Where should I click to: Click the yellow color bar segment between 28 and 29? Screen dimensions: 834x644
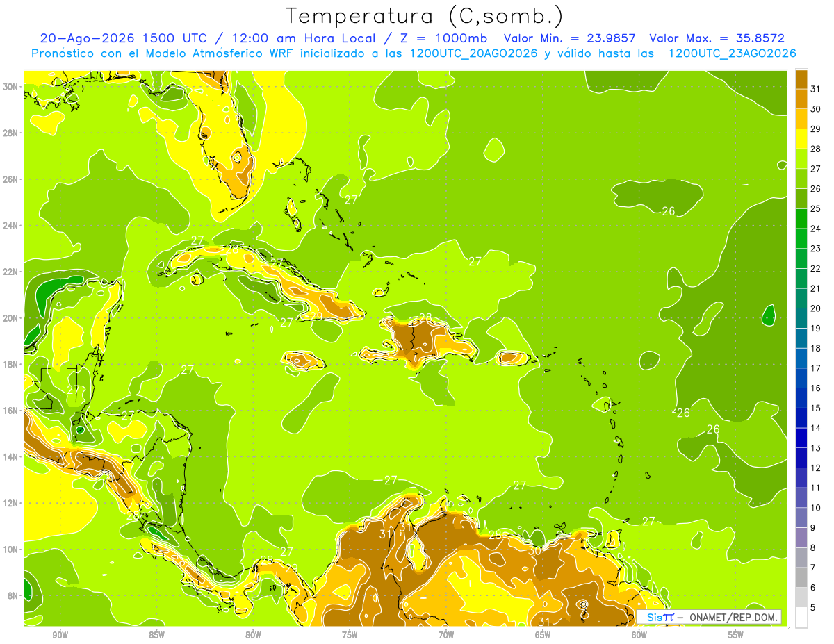(x=801, y=139)
